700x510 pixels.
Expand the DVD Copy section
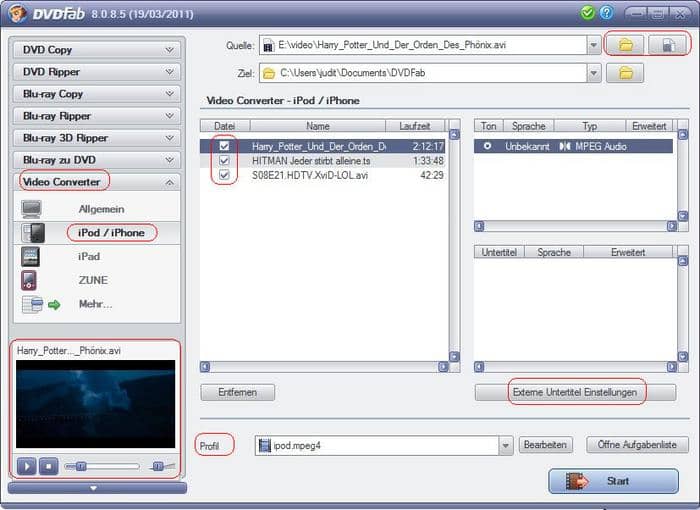(97, 50)
